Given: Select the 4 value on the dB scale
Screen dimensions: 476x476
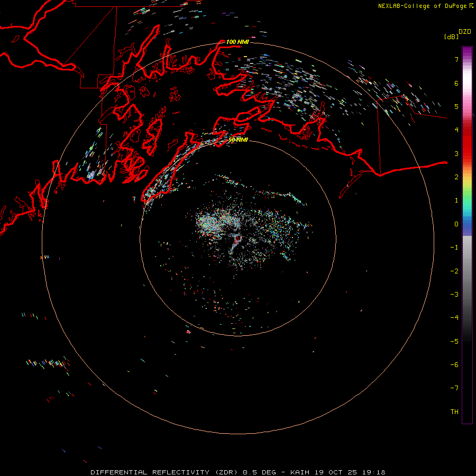Looking at the screenshot, I should (x=456, y=130).
